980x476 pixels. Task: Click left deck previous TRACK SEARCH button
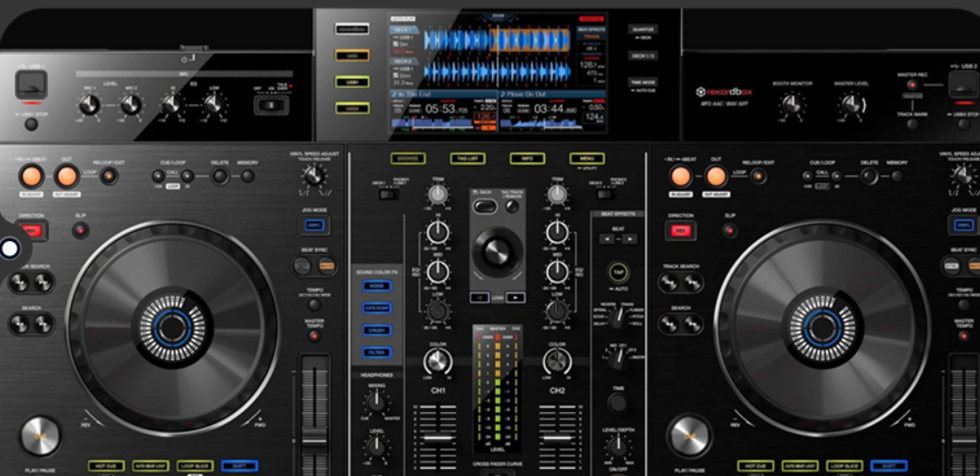(19, 283)
